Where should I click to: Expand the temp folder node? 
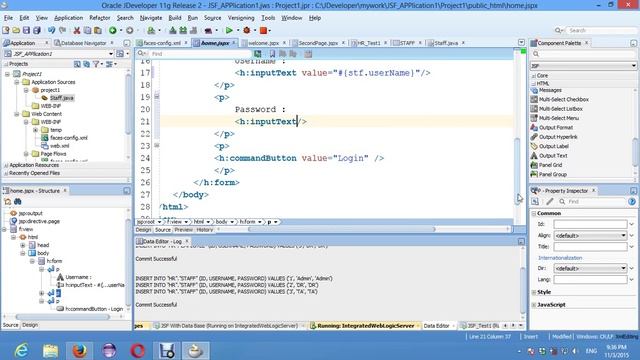(35, 130)
